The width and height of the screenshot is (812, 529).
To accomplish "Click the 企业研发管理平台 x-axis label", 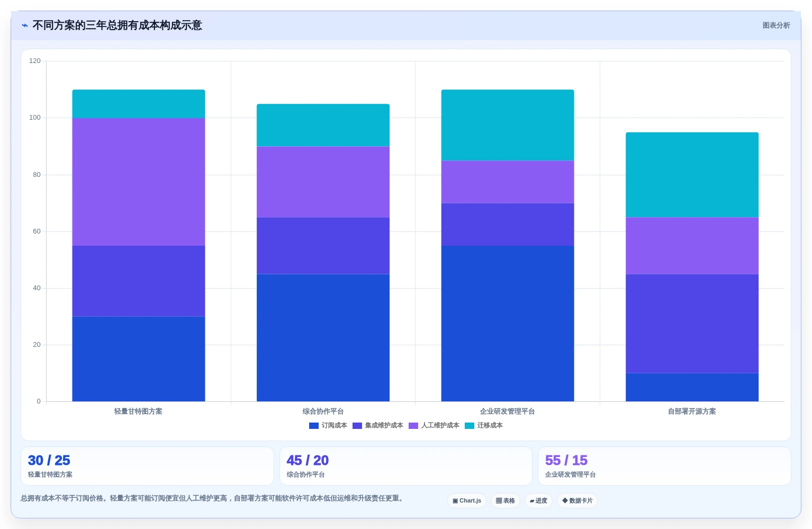I will (x=508, y=411).
